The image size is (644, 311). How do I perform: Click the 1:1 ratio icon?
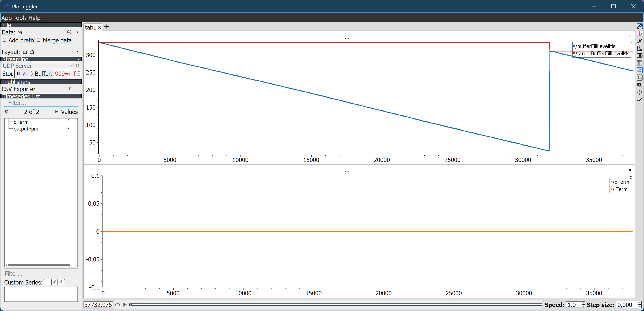pos(639,70)
